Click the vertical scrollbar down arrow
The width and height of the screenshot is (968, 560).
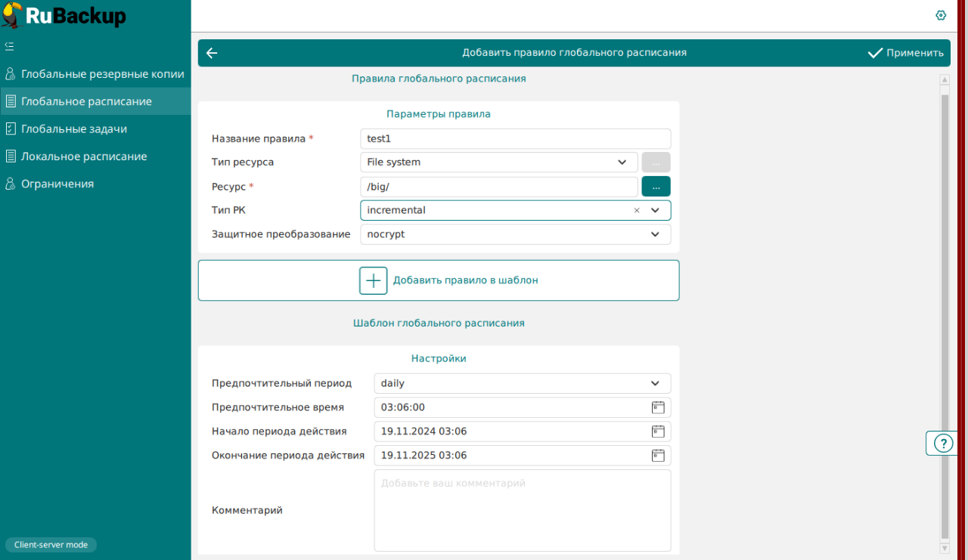(x=944, y=548)
